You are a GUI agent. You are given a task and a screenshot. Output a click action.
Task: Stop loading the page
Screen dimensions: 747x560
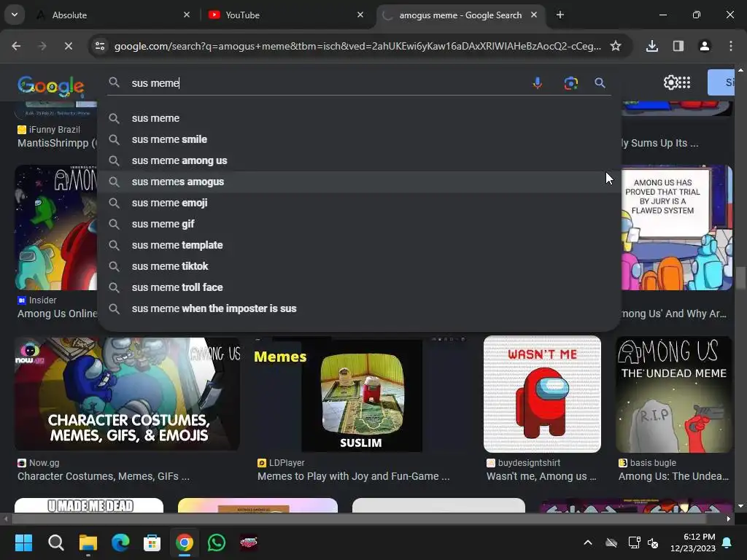pos(68,46)
